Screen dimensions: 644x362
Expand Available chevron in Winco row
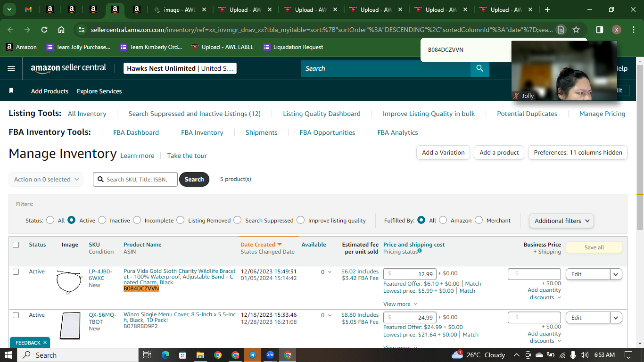click(330, 315)
